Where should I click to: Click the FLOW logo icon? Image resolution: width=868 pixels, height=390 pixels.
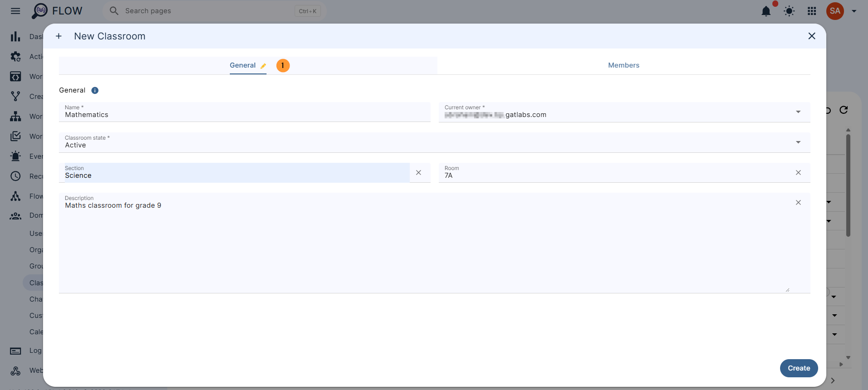point(40,11)
